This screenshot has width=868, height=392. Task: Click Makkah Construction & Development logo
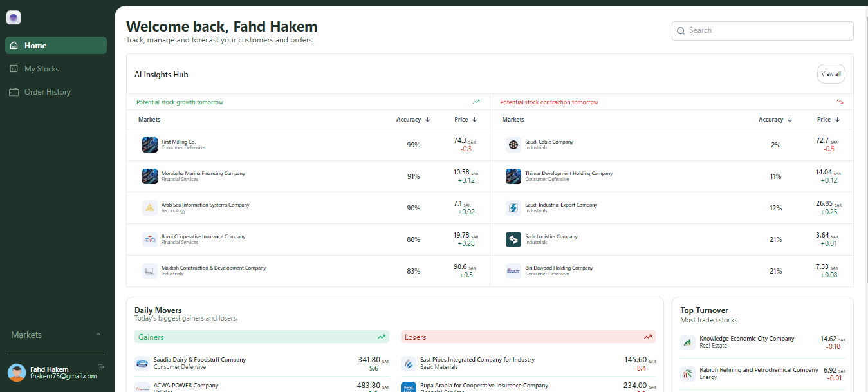pos(150,271)
